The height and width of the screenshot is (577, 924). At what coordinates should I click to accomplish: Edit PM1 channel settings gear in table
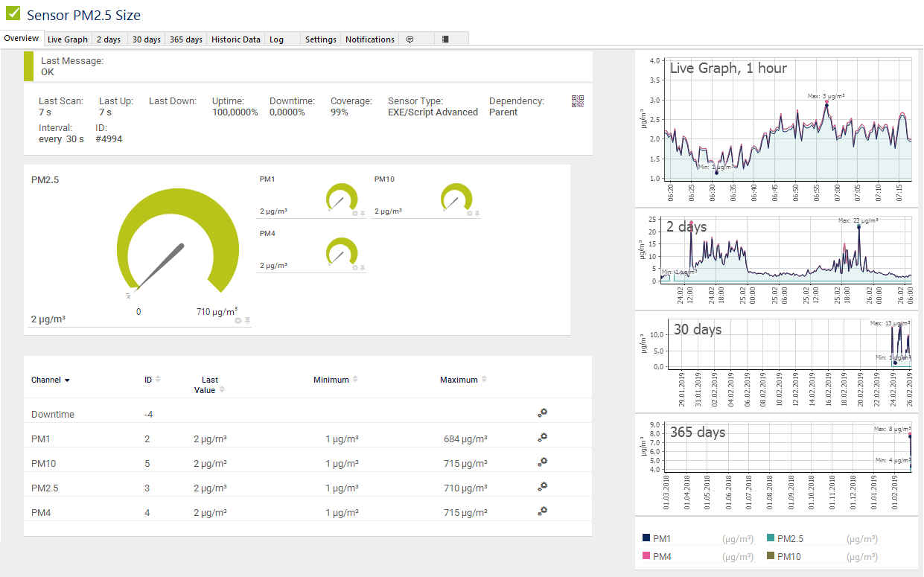pos(543,437)
